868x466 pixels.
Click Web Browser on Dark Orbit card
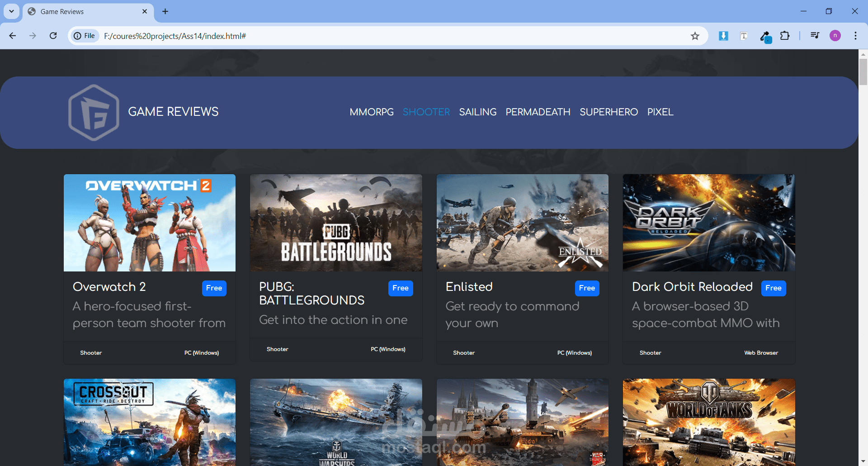(761, 353)
